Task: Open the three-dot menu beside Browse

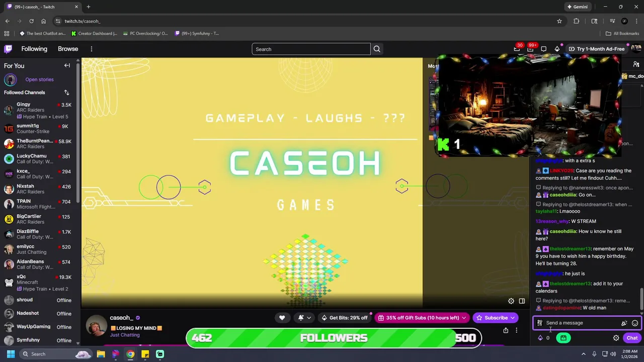Action: 92,49
